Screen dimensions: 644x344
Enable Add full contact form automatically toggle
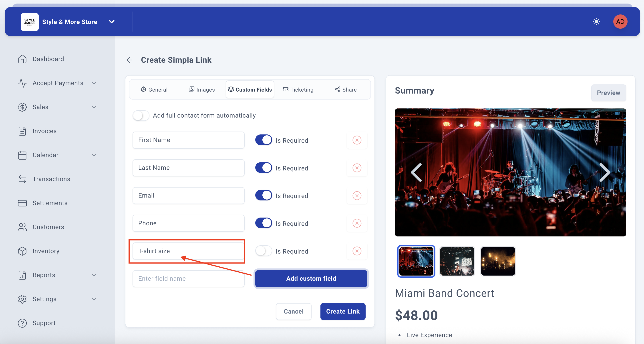141,115
